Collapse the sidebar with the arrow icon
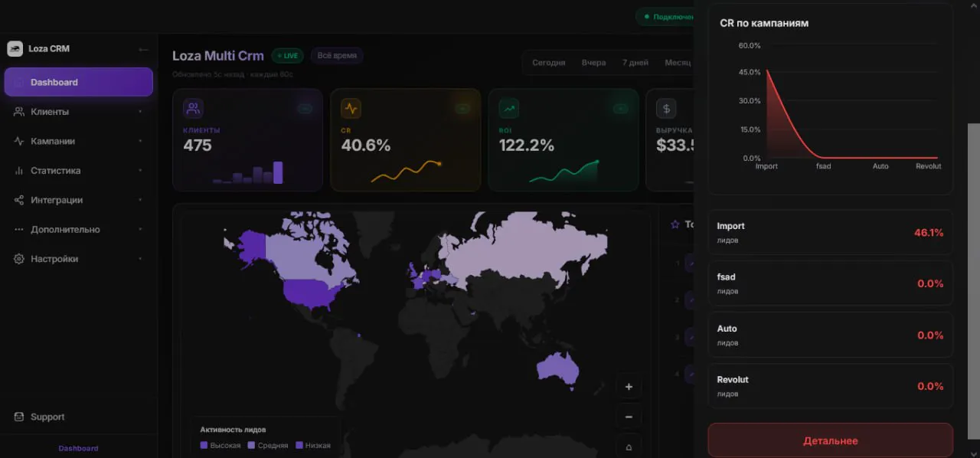This screenshot has width=980, height=458. [143, 49]
